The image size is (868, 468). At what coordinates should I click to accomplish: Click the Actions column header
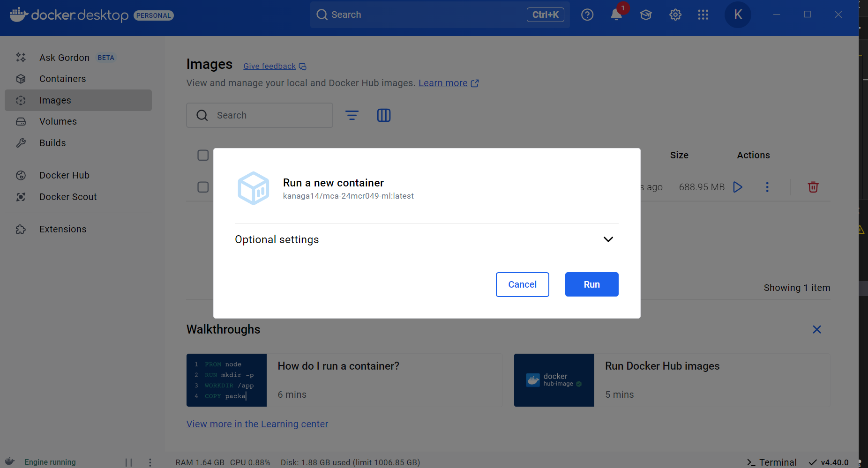point(753,155)
